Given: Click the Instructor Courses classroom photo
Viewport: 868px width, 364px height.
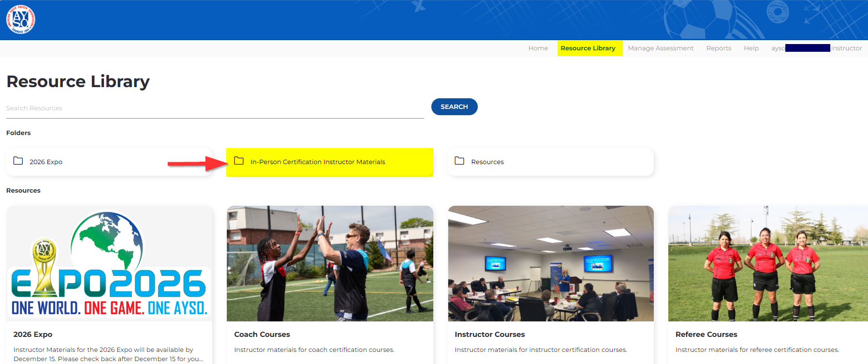Looking at the screenshot, I should click(551, 264).
